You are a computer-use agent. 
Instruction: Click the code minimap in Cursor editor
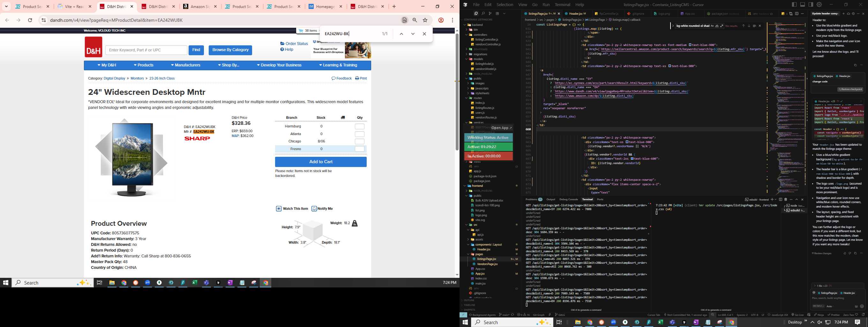pyautogui.click(x=786, y=108)
